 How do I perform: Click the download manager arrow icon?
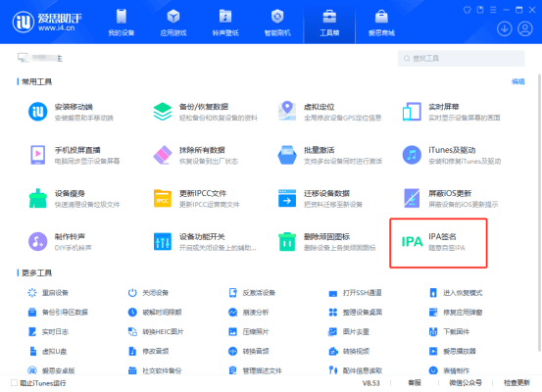click(505, 28)
